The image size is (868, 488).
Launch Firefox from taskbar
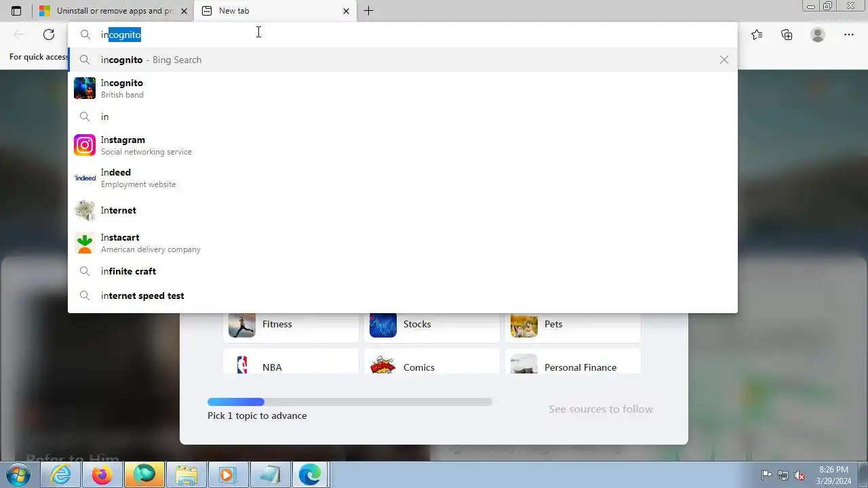102,475
